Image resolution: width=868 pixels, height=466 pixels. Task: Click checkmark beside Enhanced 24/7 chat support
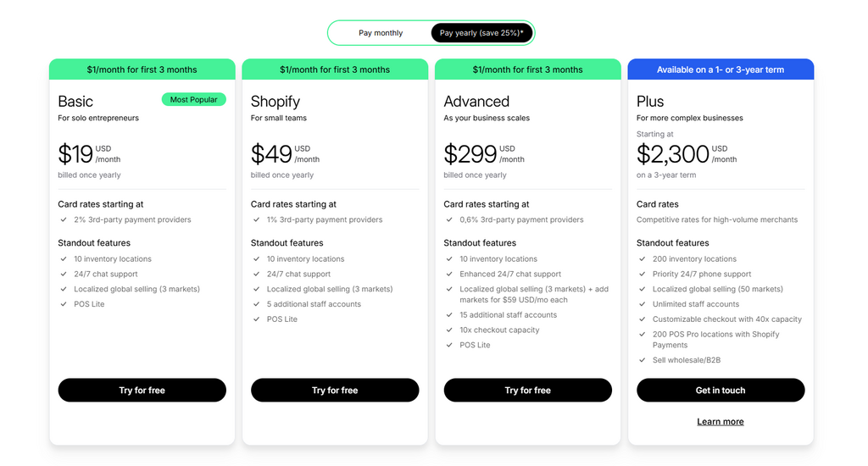449,275
